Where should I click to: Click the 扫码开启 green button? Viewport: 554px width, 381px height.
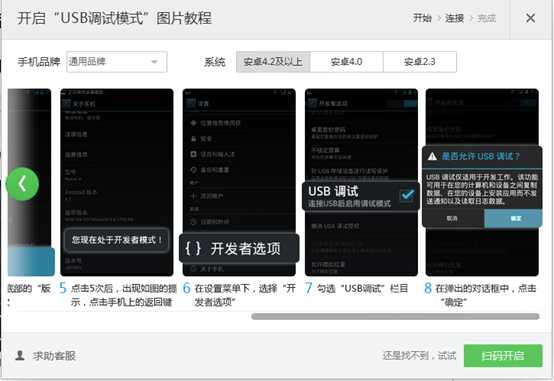503,356
